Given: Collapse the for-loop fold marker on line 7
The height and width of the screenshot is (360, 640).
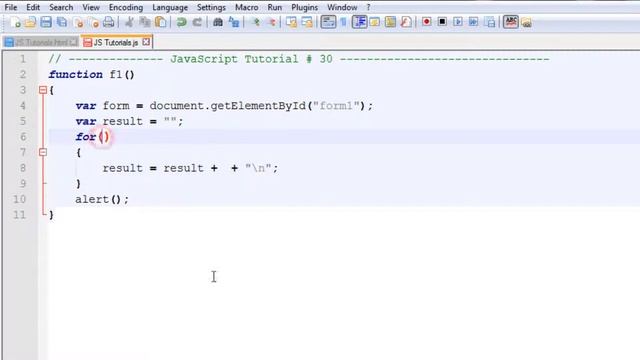Looking at the screenshot, I should [x=43, y=152].
